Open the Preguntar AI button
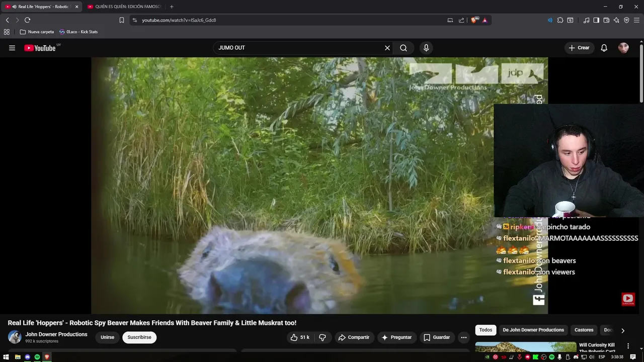The width and height of the screenshot is (644, 362). click(396, 337)
